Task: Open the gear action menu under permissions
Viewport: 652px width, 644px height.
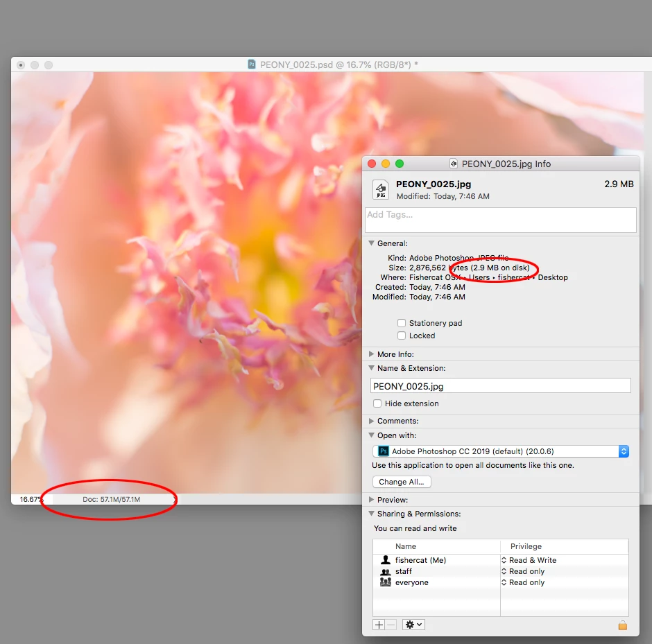Action: click(413, 625)
